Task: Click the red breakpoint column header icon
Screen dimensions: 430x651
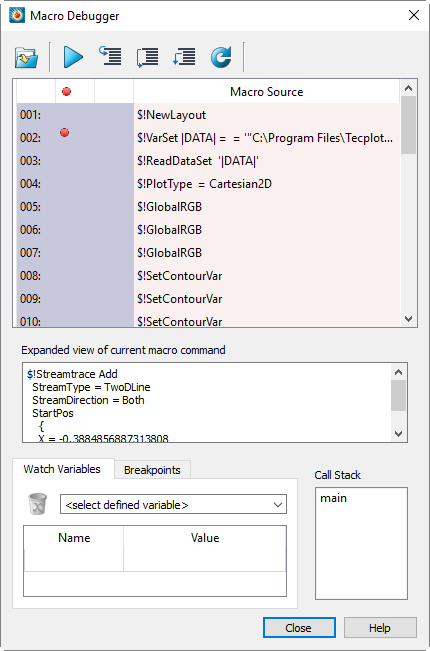Action: tap(66, 91)
